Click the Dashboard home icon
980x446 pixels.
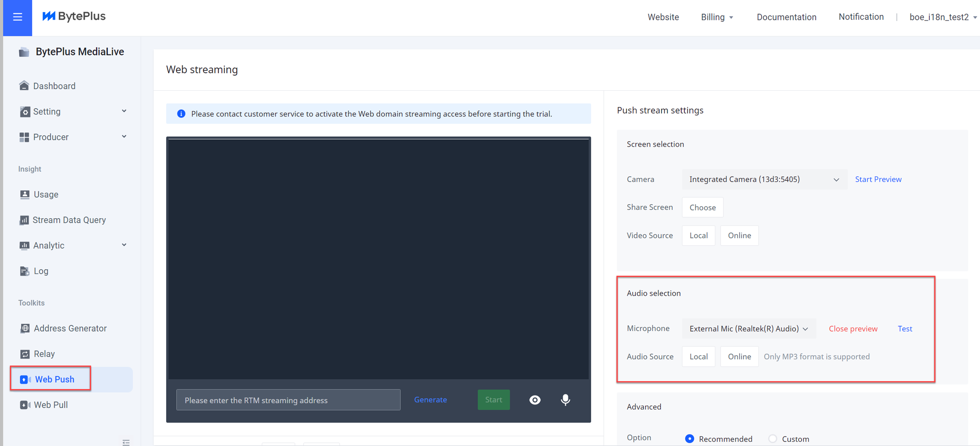(24, 86)
